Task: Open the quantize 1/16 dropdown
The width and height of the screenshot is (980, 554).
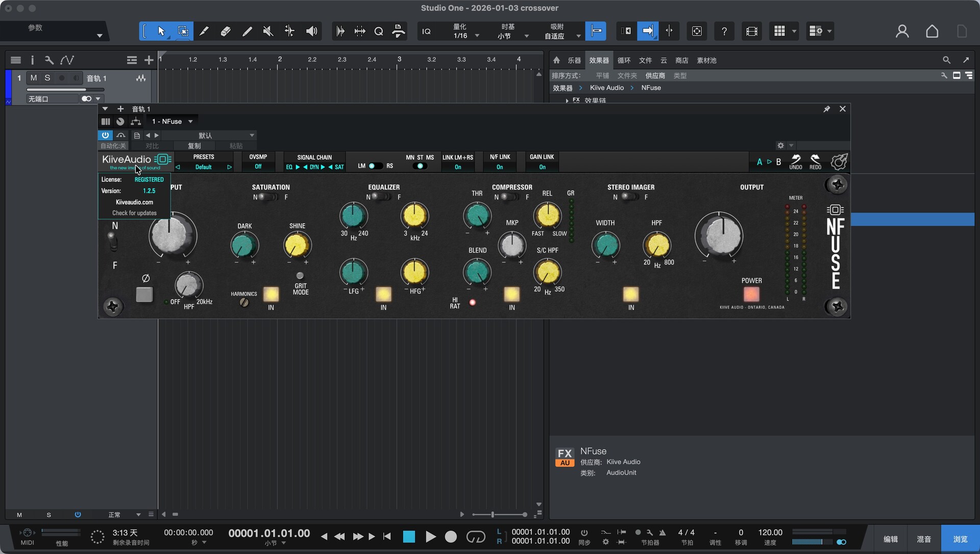Action: point(477,36)
